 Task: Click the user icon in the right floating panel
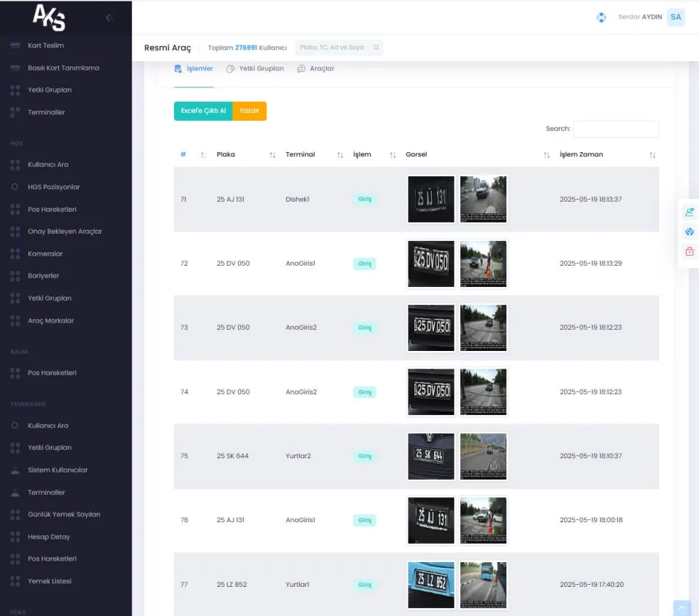pyautogui.click(x=690, y=212)
